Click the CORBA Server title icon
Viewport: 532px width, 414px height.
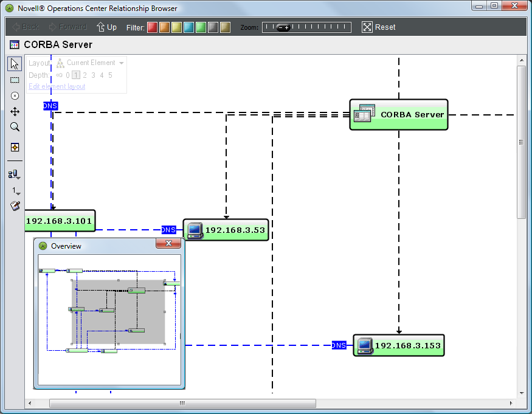(15, 44)
